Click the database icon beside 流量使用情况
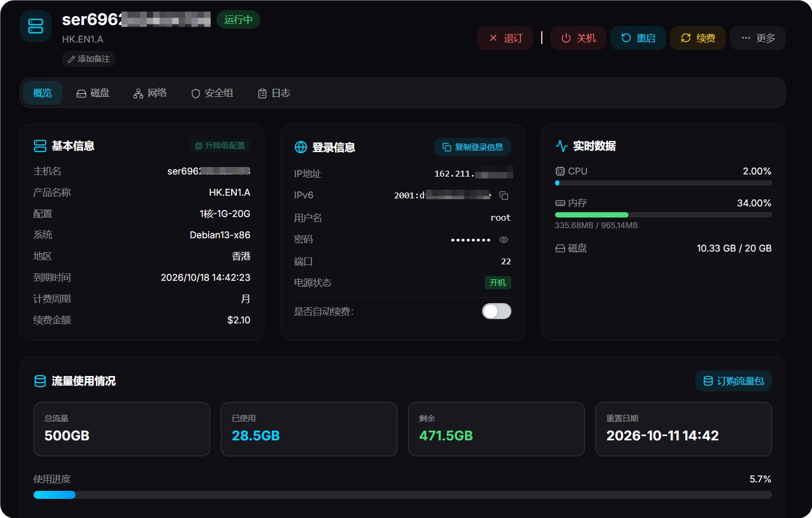Viewport: 812px width, 518px height. (40, 381)
